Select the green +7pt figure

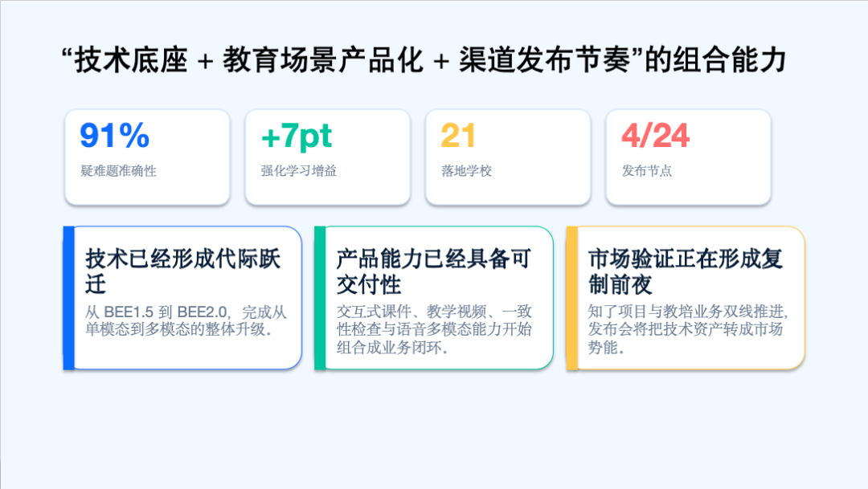(x=297, y=137)
